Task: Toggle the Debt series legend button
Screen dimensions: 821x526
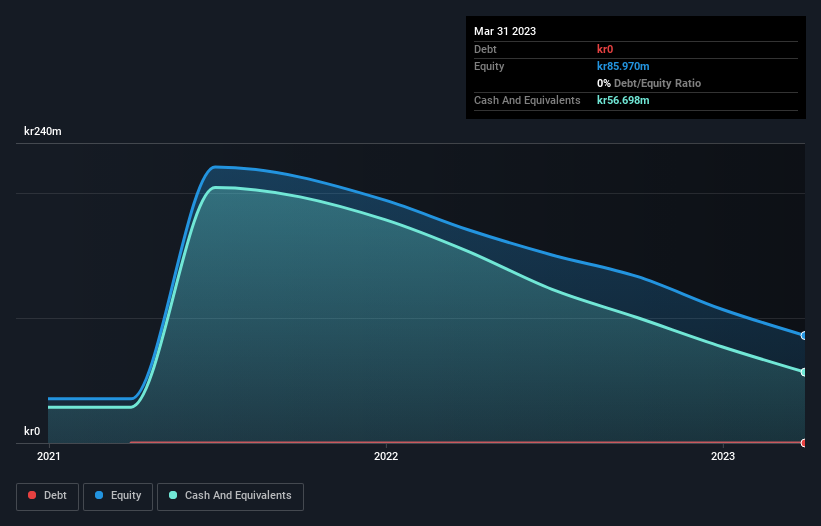Action: [48, 496]
